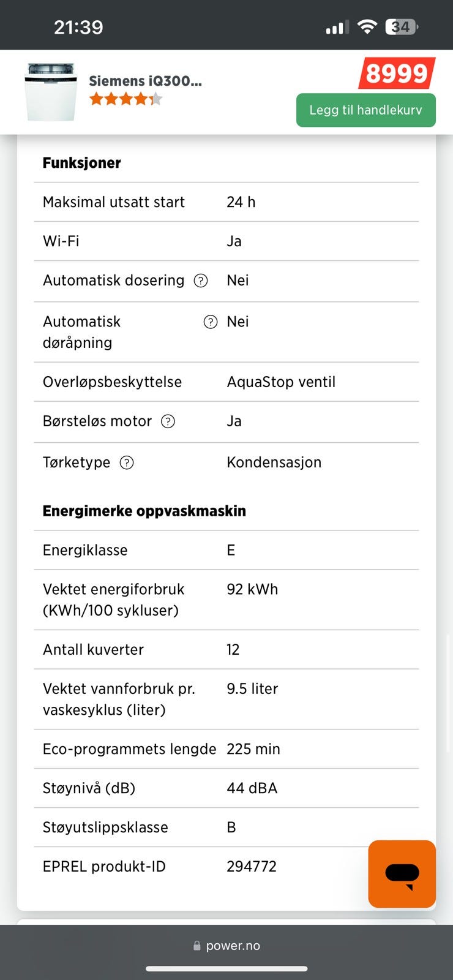Viewport: 453px width, 980px height.
Task: Tap the Energimerke oppvaskmaskin section heading
Action: [144, 511]
